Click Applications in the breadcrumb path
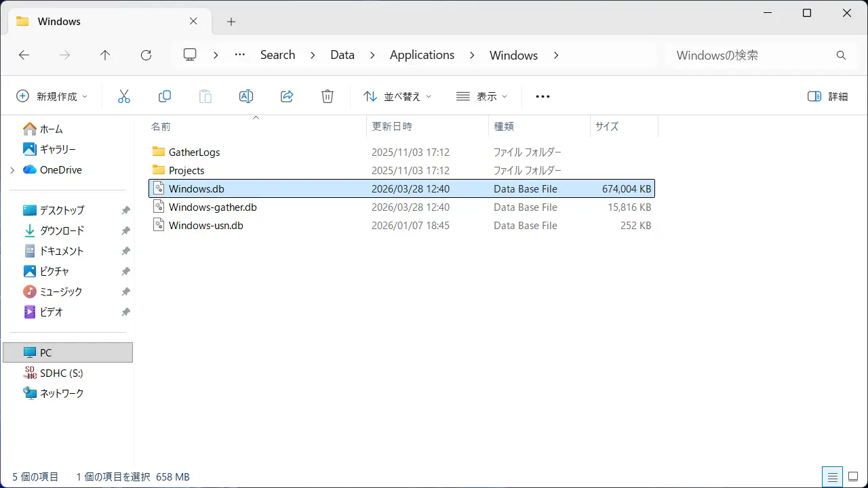 tap(422, 56)
